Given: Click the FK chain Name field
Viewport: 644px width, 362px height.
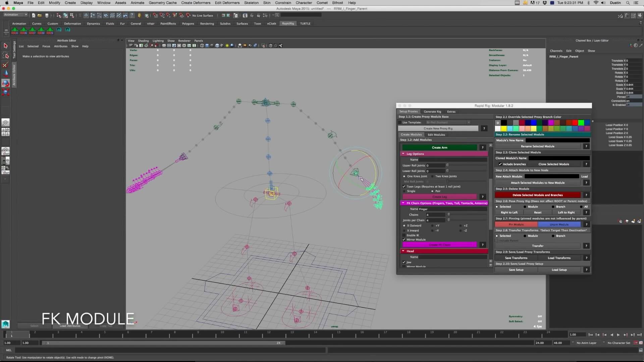Looking at the screenshot, I should (453, 209).
